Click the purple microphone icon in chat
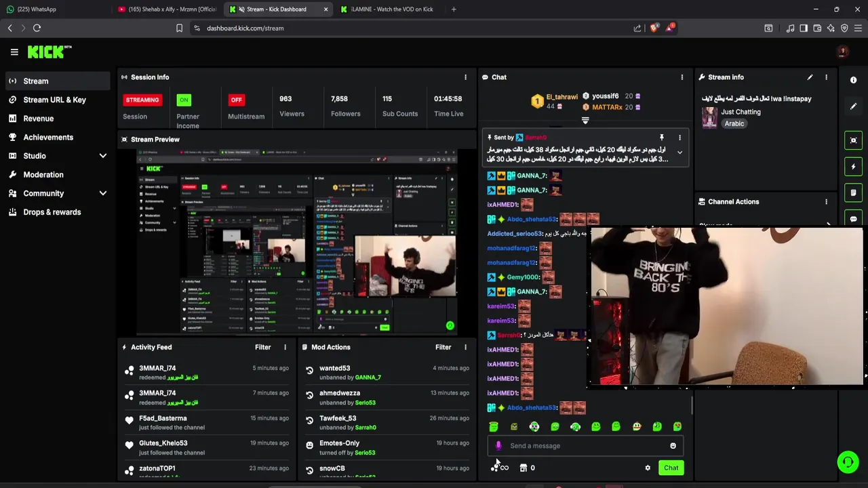The width and height of the screenshot is (868, 488). coord(498,446)
